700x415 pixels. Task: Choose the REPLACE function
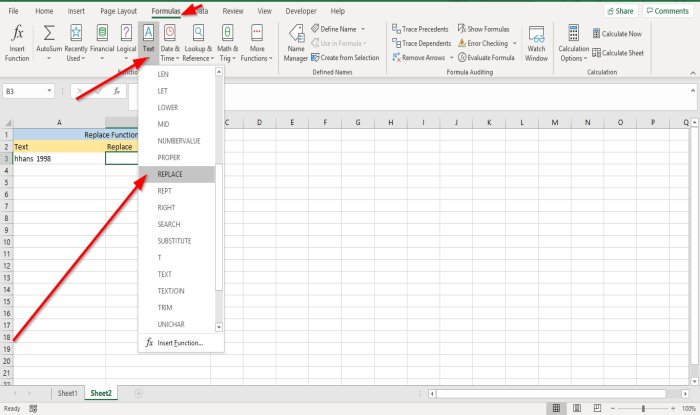pyautogui.click(x=177, y=174)
